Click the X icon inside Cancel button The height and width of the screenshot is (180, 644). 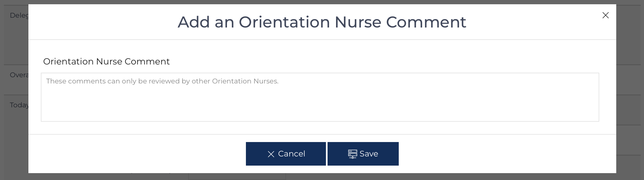point(271,154)
